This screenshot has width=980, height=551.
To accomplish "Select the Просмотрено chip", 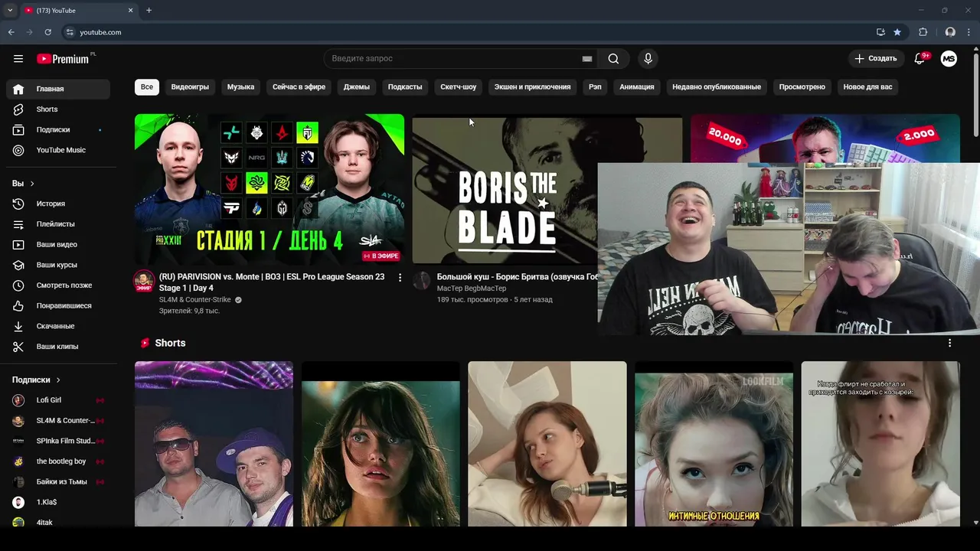I will [x=802, y=87].
